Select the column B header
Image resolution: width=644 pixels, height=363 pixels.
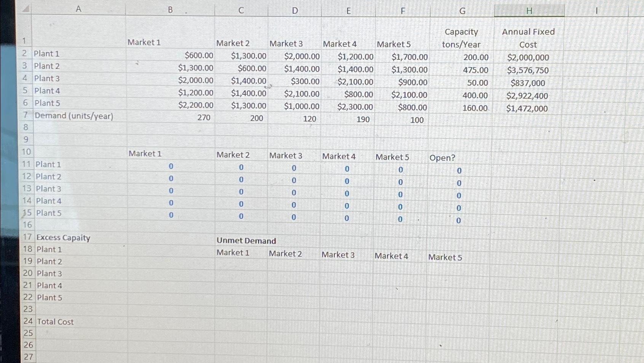pyautogui.click(x=170, y=9)
